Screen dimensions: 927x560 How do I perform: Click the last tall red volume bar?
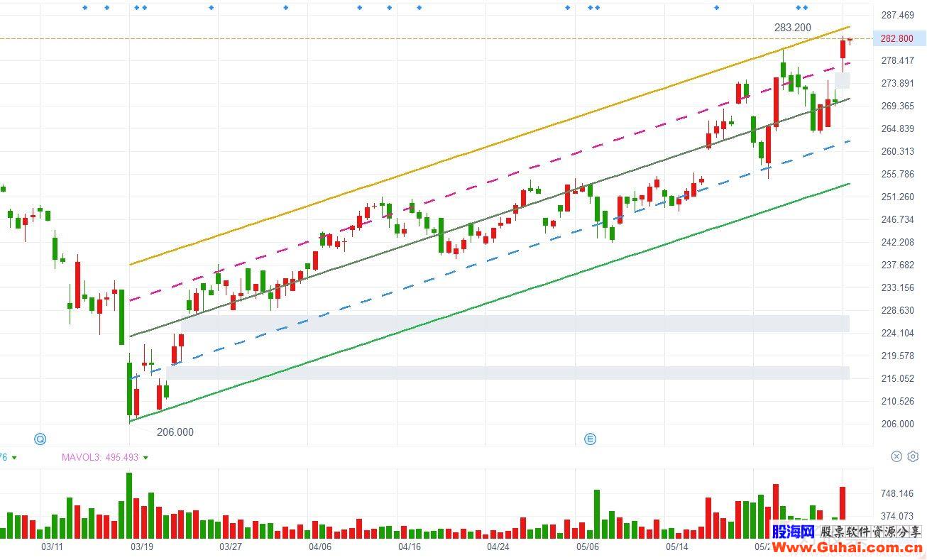843,512
